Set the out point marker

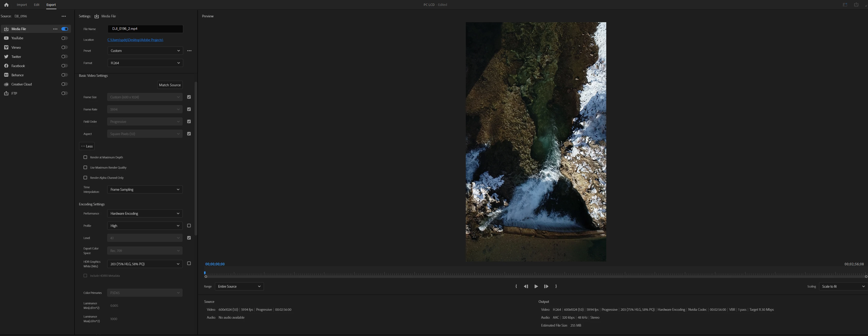(556, 287)
